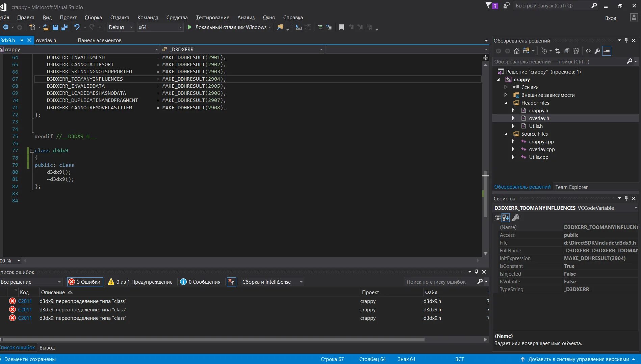Expand the Внешние зависимости node

(506, 95)
